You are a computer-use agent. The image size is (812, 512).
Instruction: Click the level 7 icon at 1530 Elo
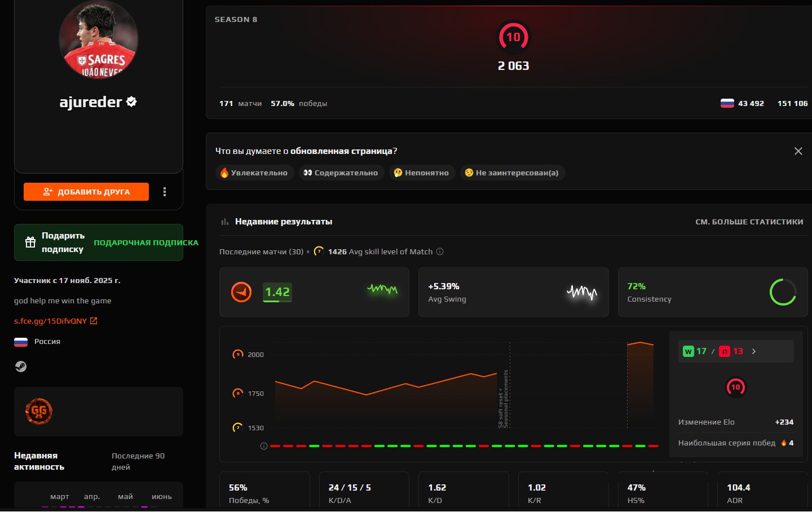tap(238, 427)
